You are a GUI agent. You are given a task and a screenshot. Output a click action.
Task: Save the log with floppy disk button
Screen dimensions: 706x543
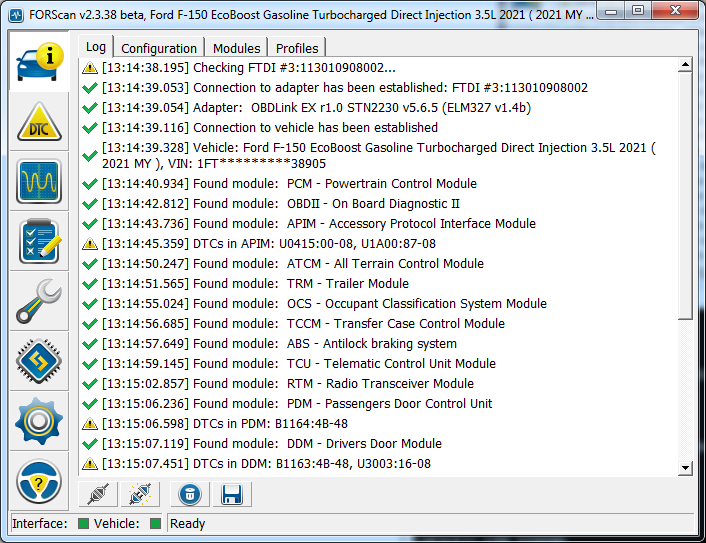(231, 494)
